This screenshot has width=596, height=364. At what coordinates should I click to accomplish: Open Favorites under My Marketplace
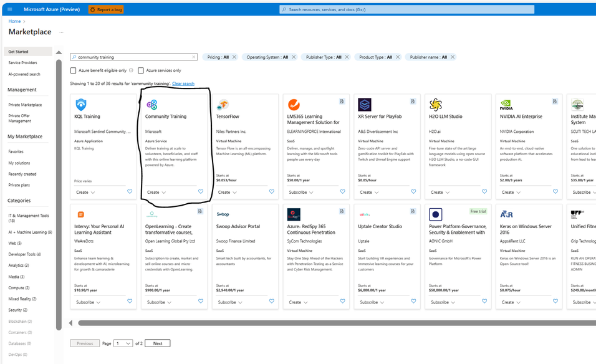tap(16, 151)
